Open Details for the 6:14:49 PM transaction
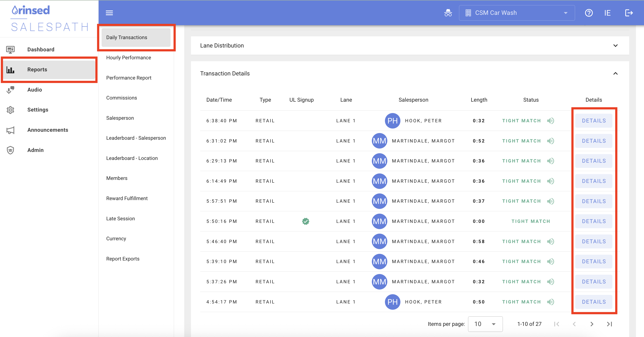Viewport: 644px width, 337px height. pos(594,181)
